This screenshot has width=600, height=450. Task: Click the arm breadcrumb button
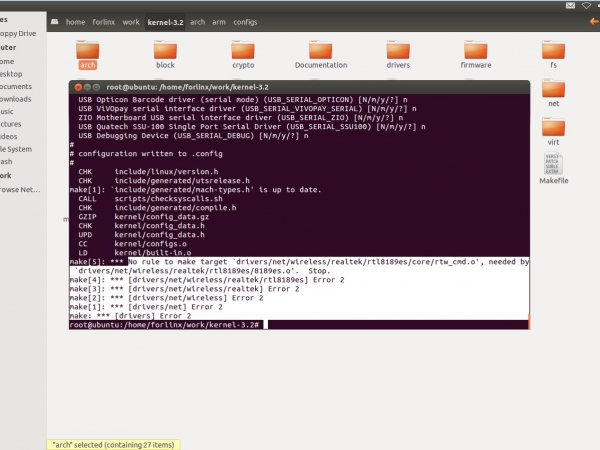[218, 21]
